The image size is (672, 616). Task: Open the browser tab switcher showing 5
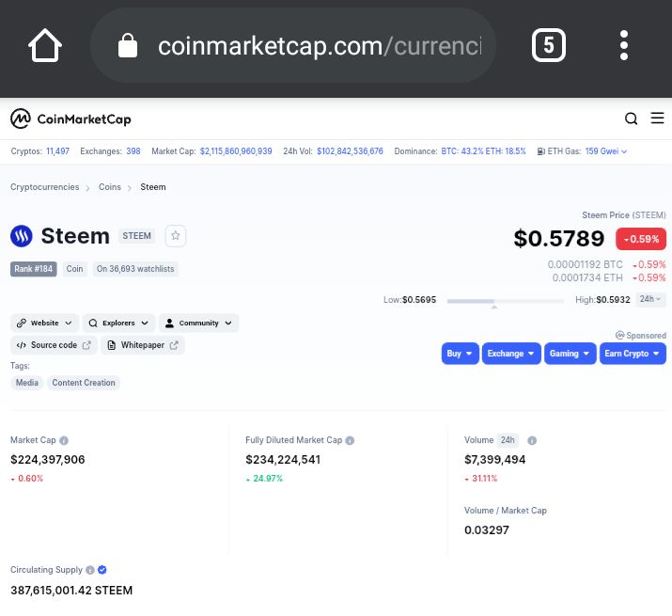tap(549, 45)
